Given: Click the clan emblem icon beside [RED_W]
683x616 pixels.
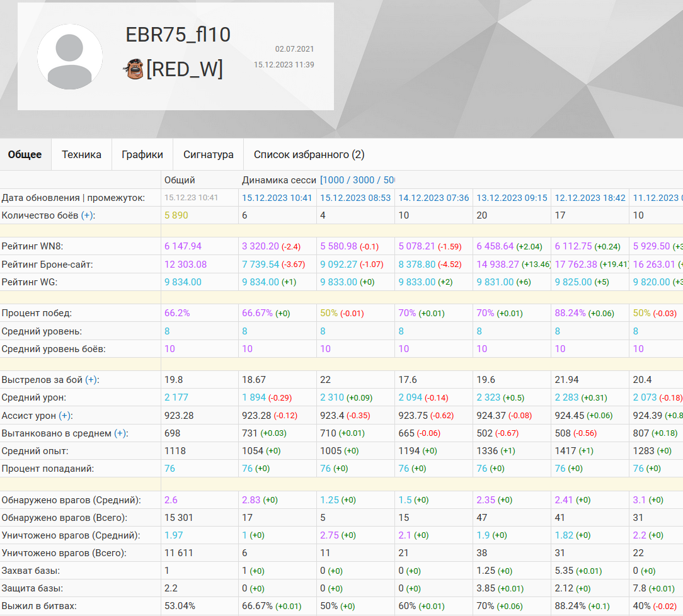Looking at the screenshot, I should point(133,69).
